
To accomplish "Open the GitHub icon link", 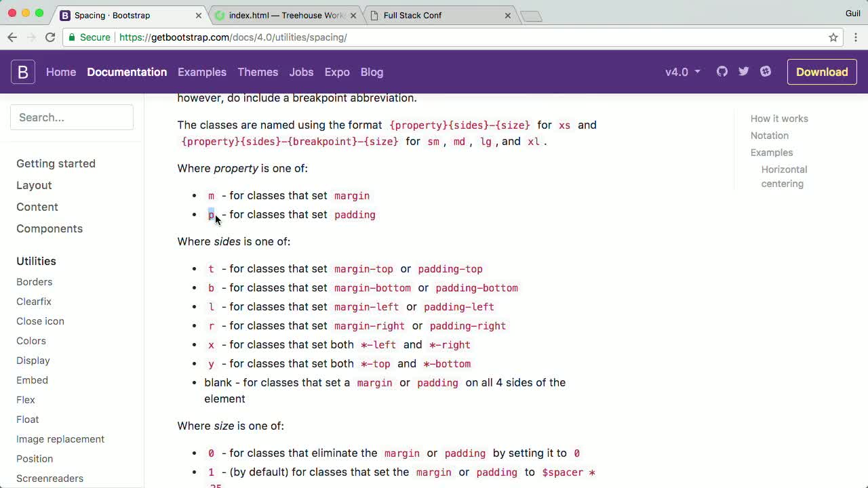I will coord(722,71).
